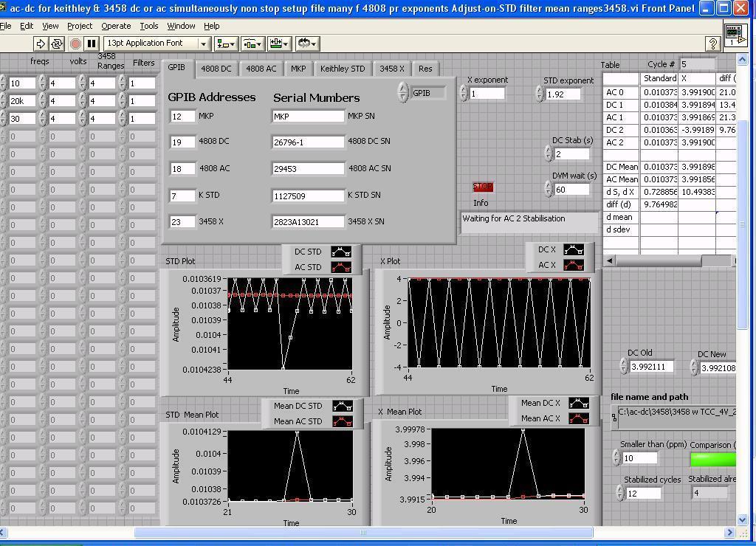Image resolution: width=756 pixels, height=546 pixels.
Task: Switch to the Keithley STD tab
Action: (x=343, y=69)
